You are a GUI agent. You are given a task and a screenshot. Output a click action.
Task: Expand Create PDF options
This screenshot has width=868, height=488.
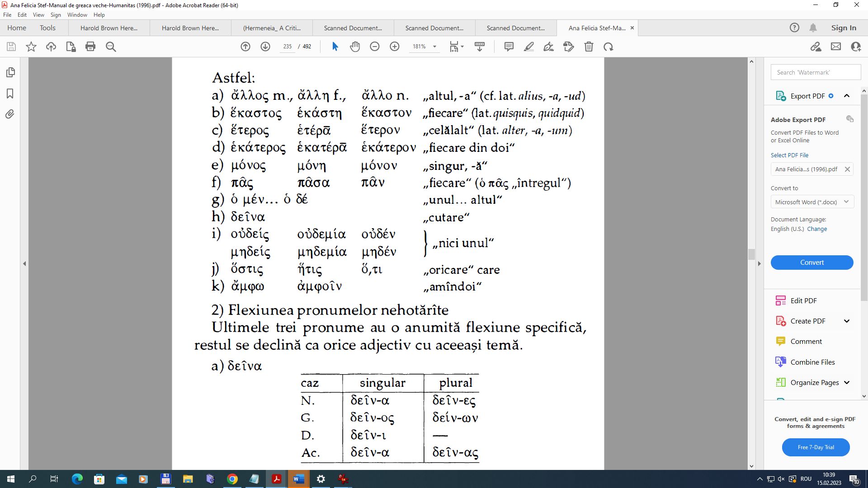point(847,321)
